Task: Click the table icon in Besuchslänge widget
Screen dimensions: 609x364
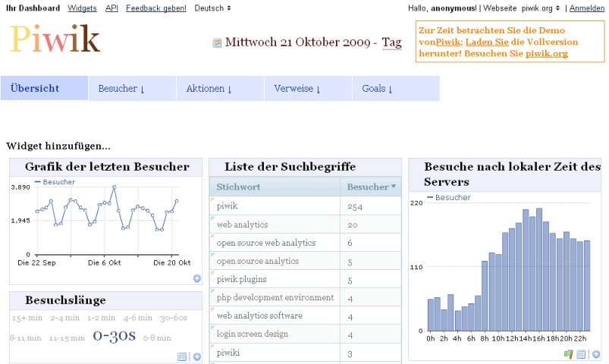Action: (182, 356)
